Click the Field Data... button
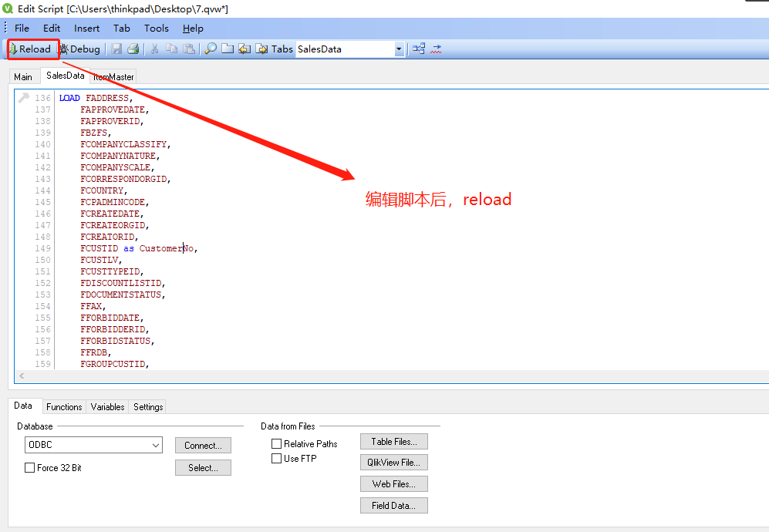769x532 pixels. click(x=394, y=506)
